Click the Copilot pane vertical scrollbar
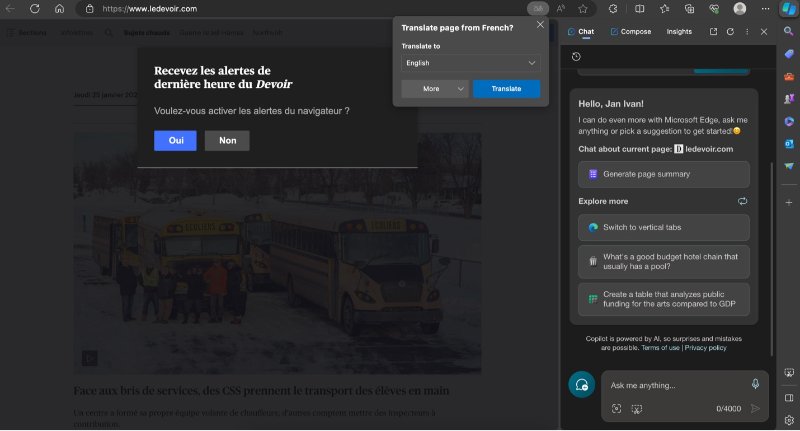800x431 pixels. (x=772, y=259)
